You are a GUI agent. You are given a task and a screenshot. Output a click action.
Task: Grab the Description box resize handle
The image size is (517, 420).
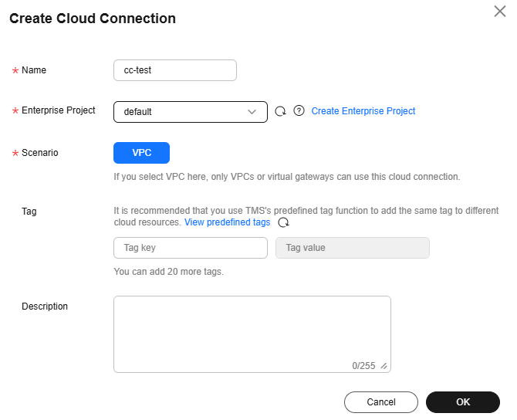point(384,366)
